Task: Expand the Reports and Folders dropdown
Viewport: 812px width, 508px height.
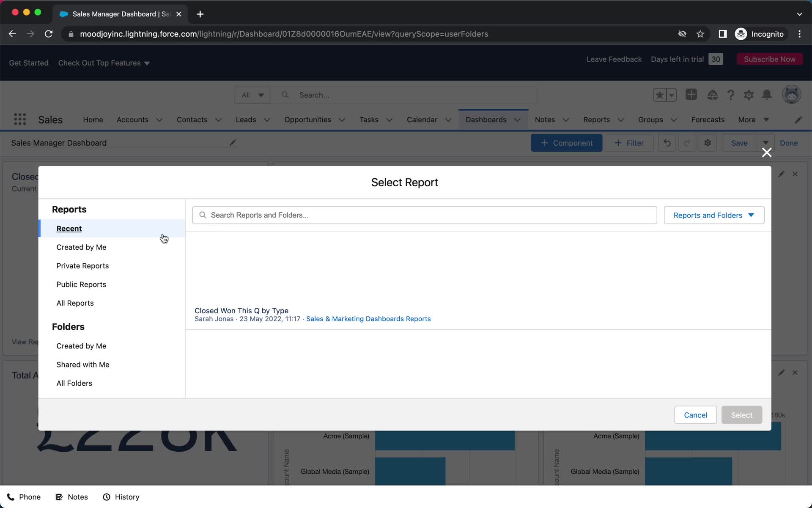Action: point(713,215)
